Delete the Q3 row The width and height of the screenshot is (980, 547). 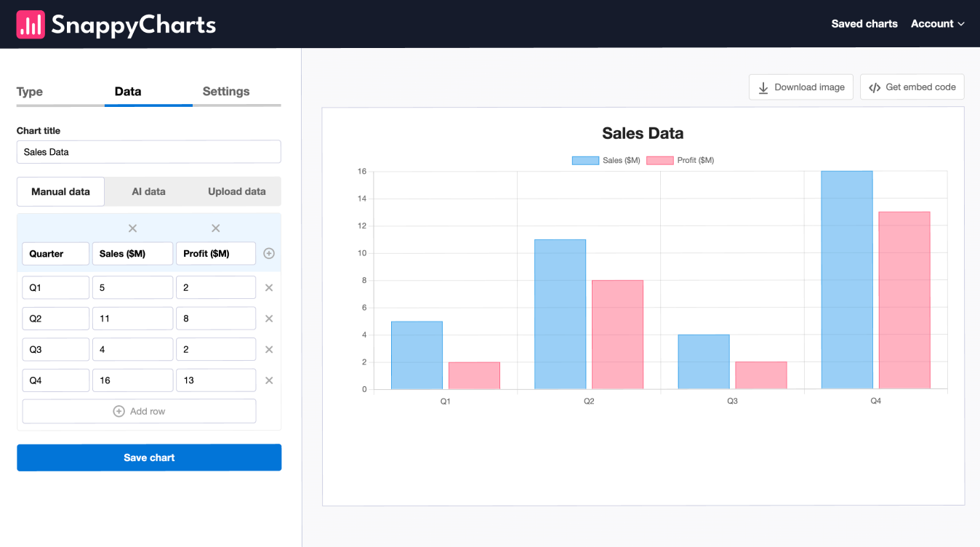click(x=269, y=350)
